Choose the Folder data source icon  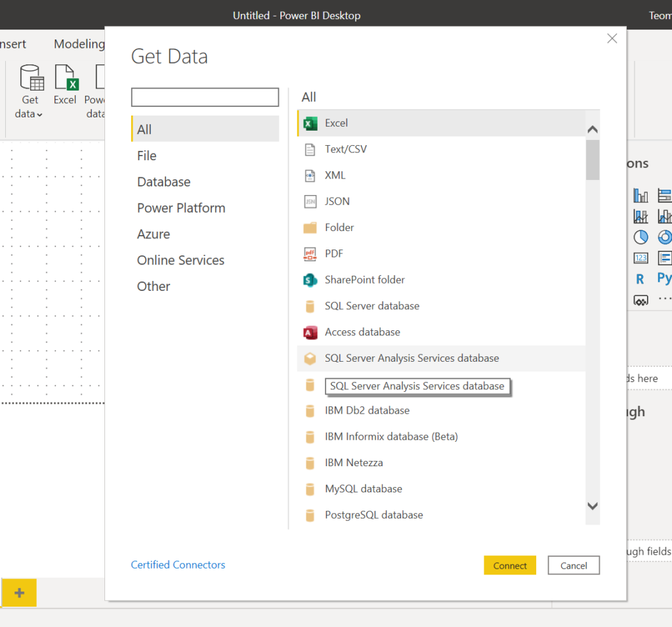pos(310,228)
